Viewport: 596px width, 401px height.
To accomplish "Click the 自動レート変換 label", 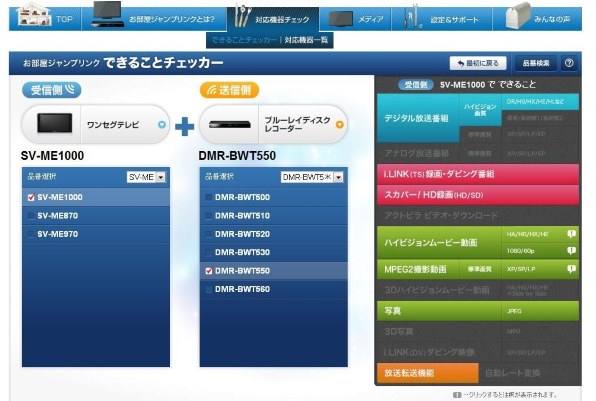I will coord(512,373).
